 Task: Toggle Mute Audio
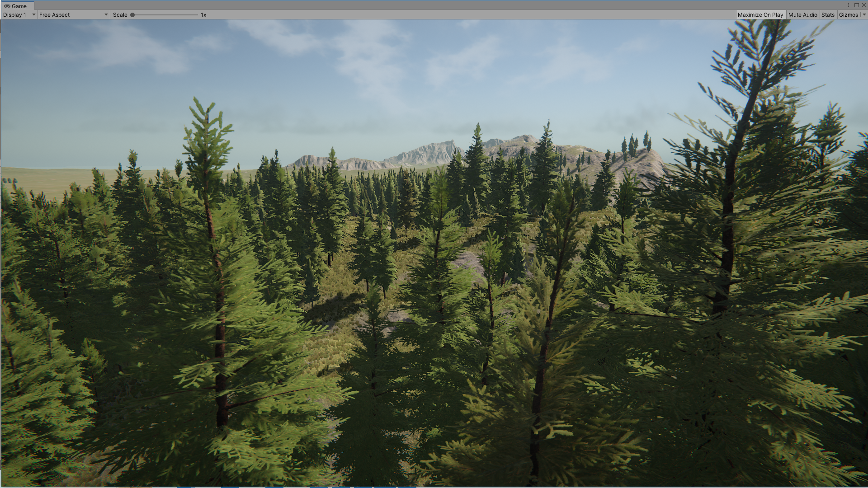coord(802,15)
